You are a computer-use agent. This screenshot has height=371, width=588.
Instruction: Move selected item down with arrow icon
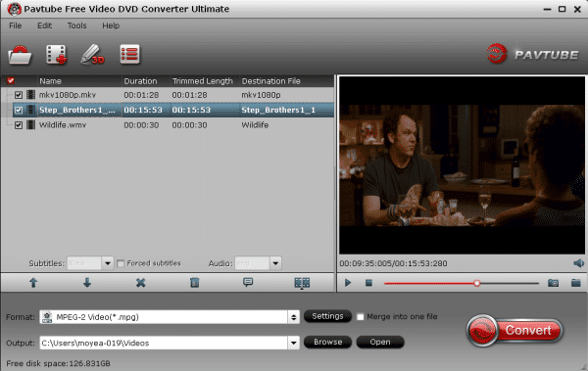(x=87, y=283)
